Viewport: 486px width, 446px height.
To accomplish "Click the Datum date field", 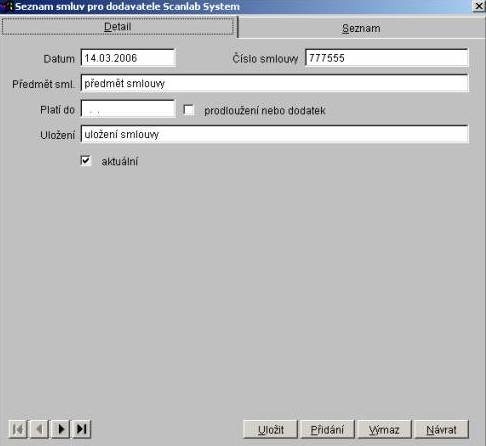I will [x=128, y=58].
